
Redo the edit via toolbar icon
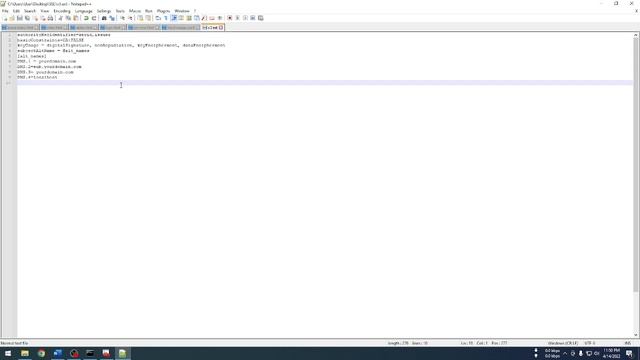(94, 18)
